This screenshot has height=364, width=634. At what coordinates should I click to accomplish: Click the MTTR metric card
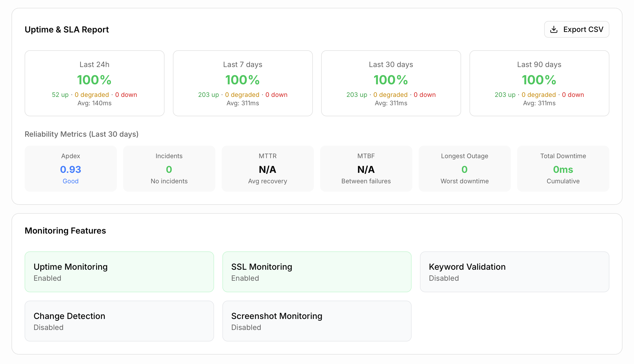267,168
